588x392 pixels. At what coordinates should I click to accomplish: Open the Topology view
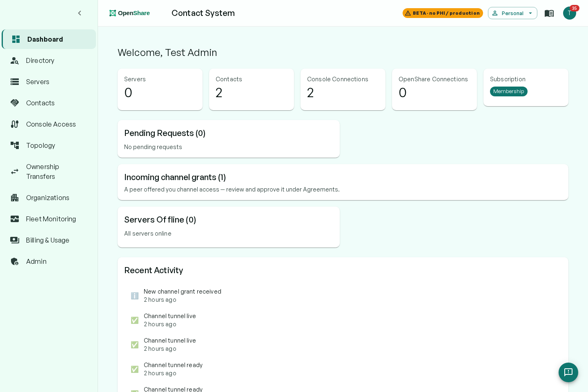[49, 145]
